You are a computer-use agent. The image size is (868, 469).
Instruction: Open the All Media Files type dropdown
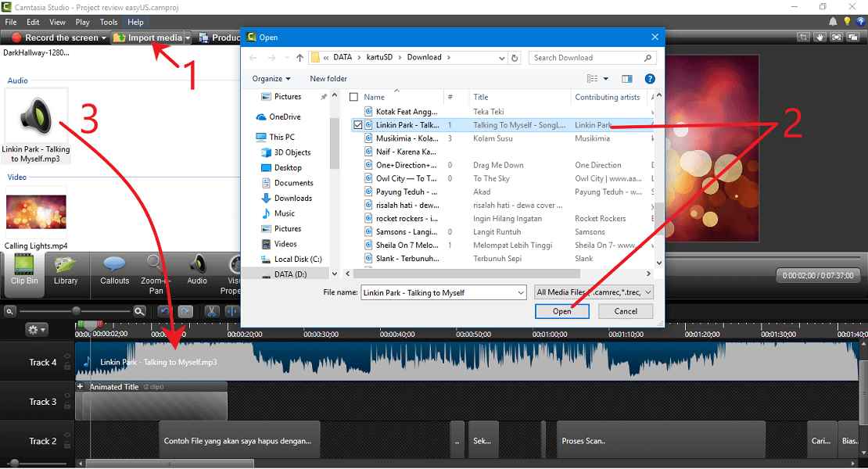point(647,292)
